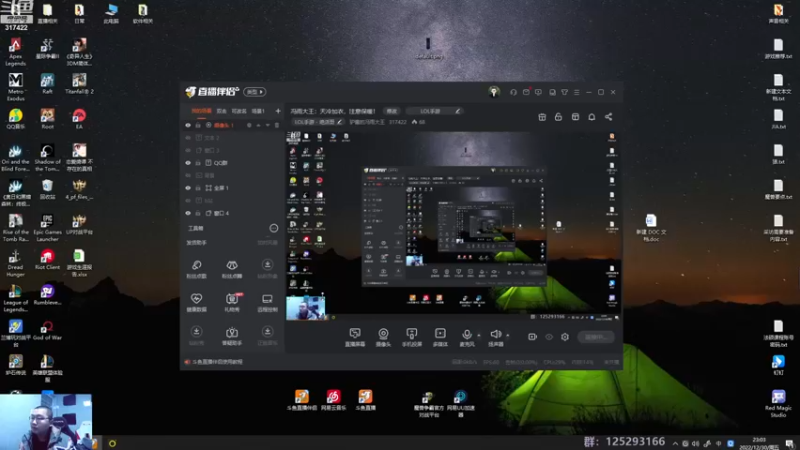Select the QQ群 source row
This screenshot has width=800, height=450.
point(232,163)
